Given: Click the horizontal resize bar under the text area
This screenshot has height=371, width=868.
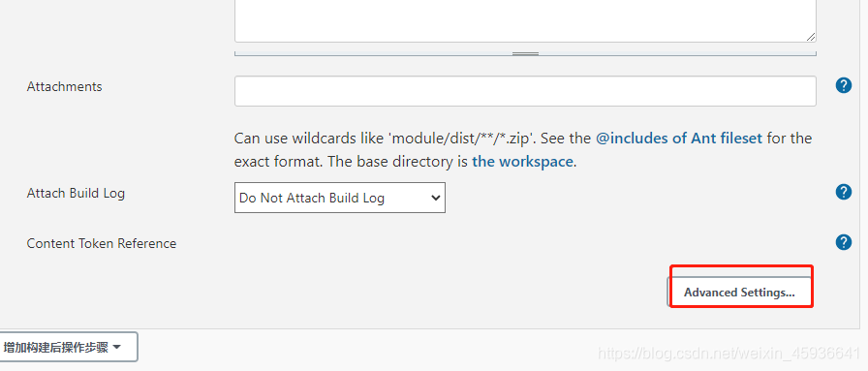Looking at the screenshot, I should tap(525, 53).
